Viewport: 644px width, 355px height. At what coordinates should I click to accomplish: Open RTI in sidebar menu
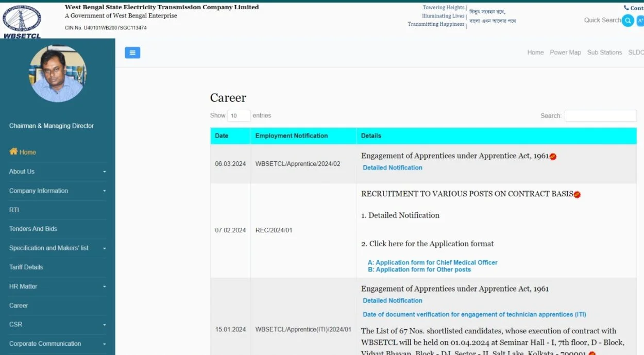14,210
